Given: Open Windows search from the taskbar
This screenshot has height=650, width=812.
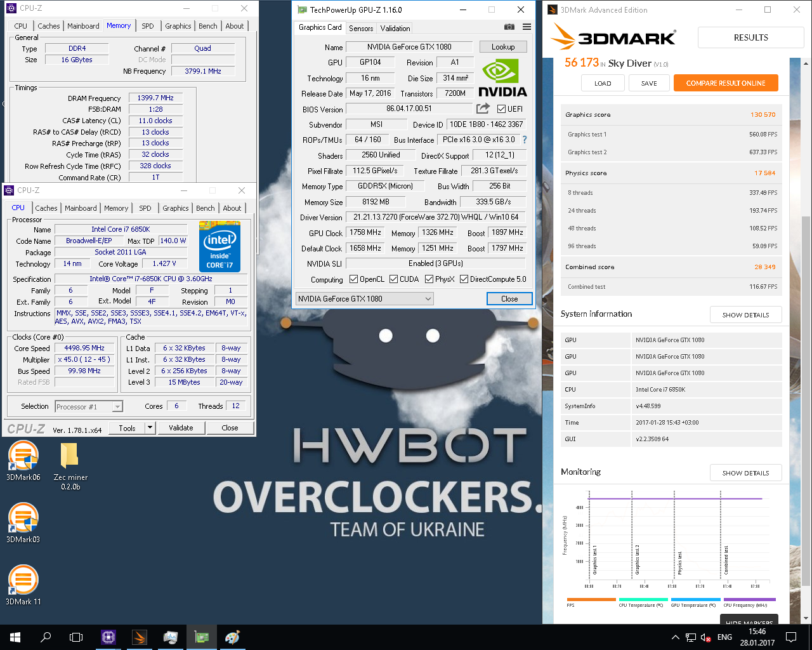Looking at the screenshot, I should pos(46,637).
